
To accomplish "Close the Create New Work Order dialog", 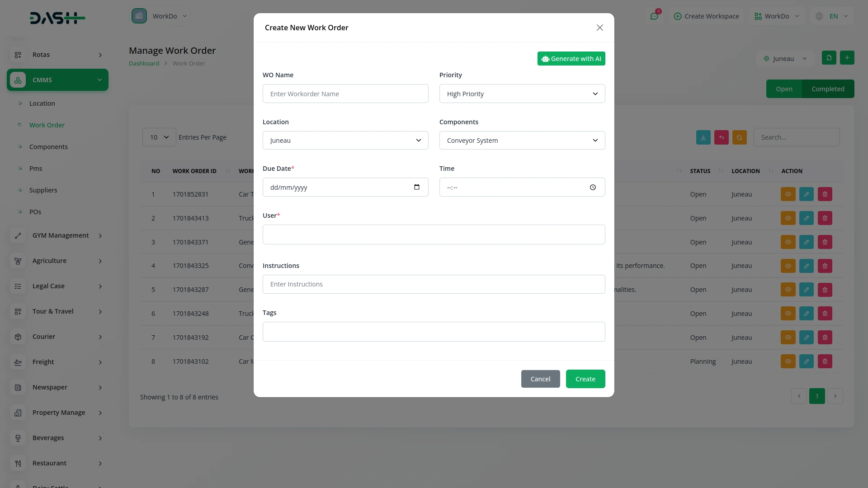I will click(x=599, y=28).
